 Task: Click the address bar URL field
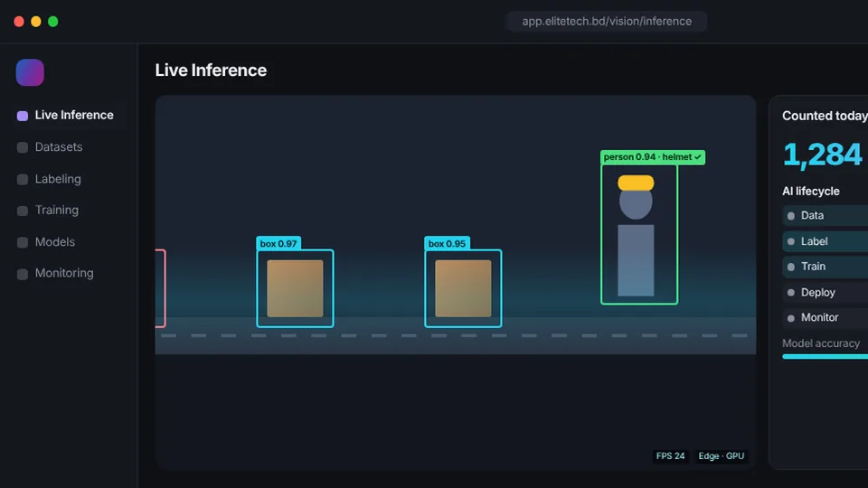607,21
